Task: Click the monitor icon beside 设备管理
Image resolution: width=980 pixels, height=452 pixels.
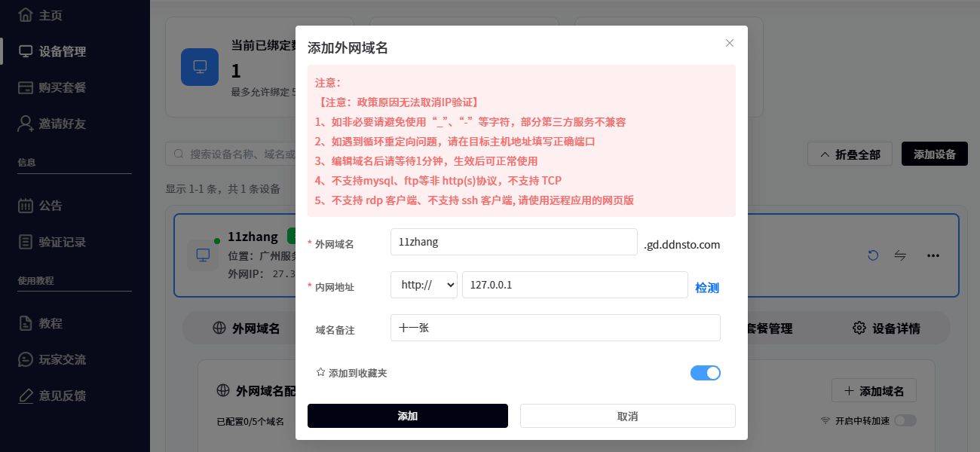Action: click(x=26, y=51)
